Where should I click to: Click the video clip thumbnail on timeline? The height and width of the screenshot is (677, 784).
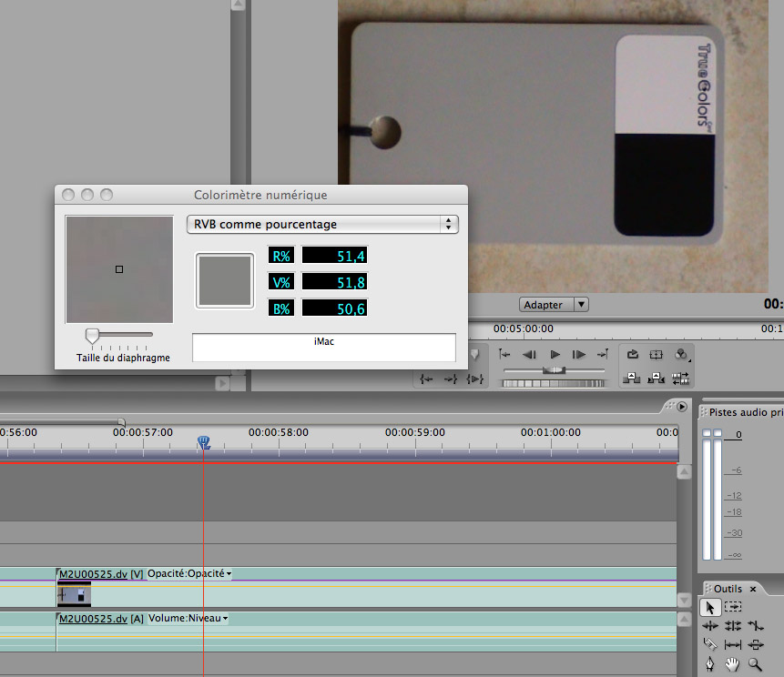[x=74, y=594]
